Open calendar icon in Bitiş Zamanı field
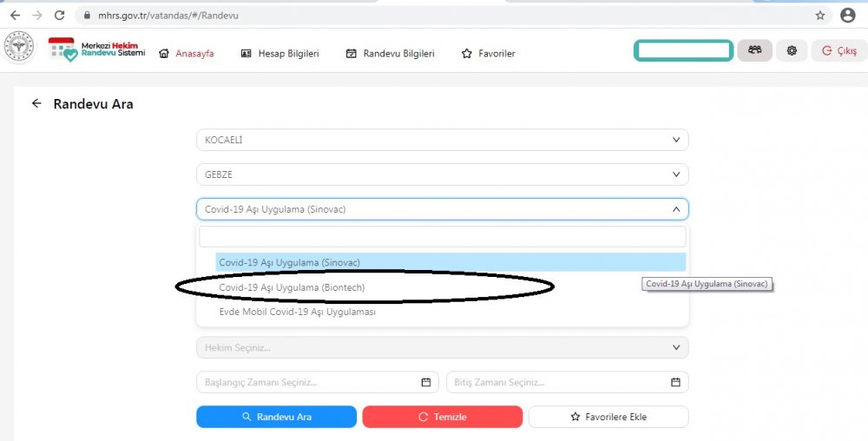Image resolution: width=868 pixels, height=441 pixels. click(x=675, y=382)
